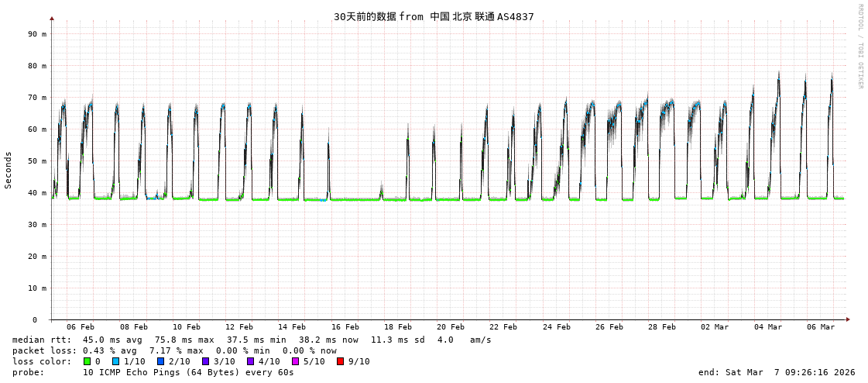Click the RRDTOOL / TOBI OETIKER watermark
The height and width of the screenshot is (383, 868).
[859, 47]
